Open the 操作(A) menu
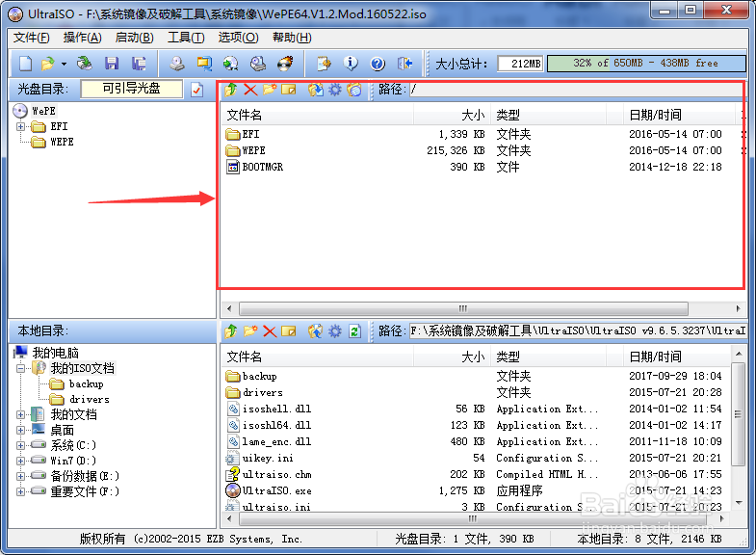The height and width of the screenshot is (555, 756). pos(82,38)
